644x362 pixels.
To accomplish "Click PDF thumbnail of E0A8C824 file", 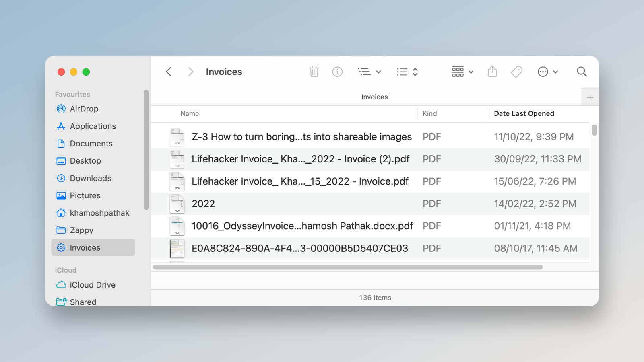I will pos(177,249).
